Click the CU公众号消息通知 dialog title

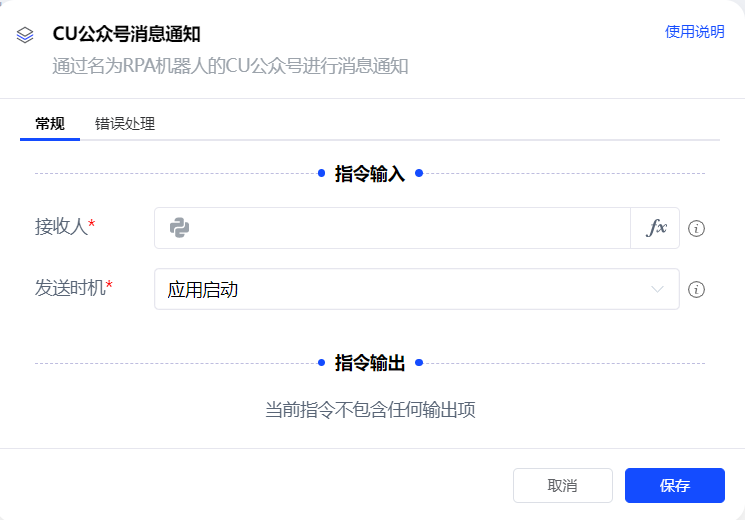click(127, 34)
